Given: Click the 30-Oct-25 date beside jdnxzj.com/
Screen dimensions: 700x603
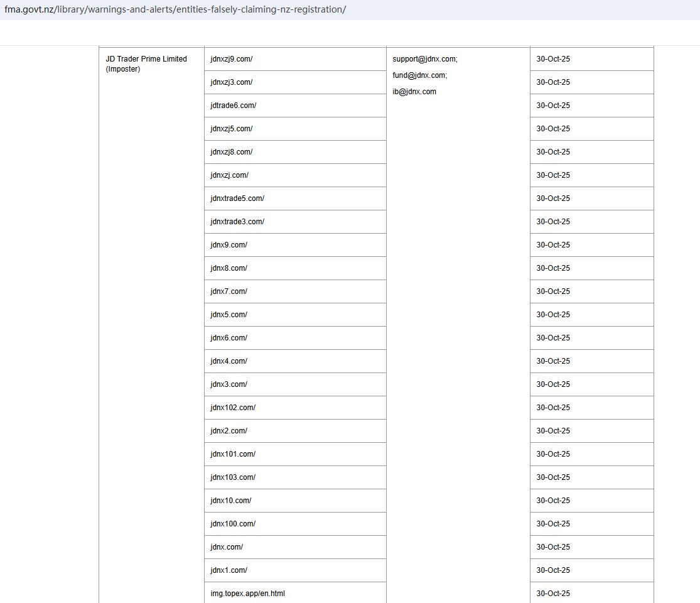Looking at the screenshot, I should (553, 175).
